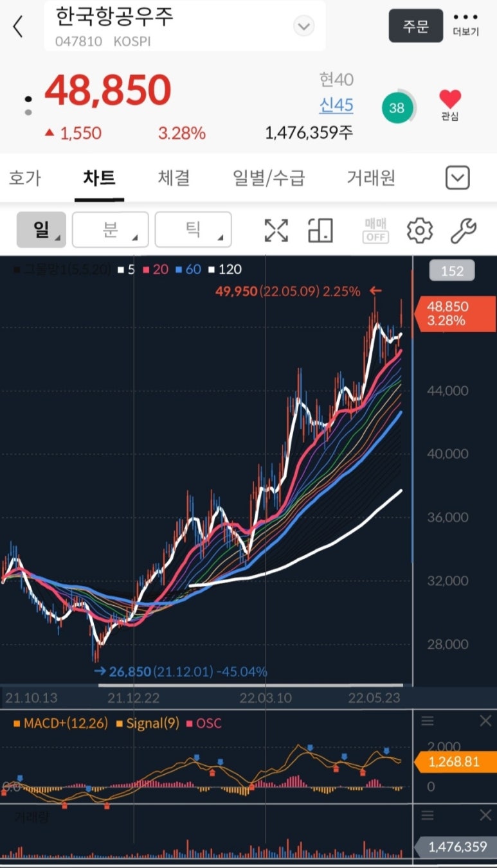The height and width of the screenshot is (868, 497).
Task: Open the wrench chart tools
Action: (x=463, y=230)
